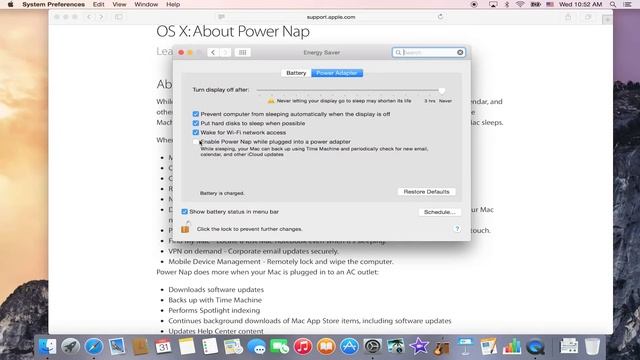Open QuickTime Player in Dock
The height and width of the screenshot is (360, 640).
click(535, 347)
